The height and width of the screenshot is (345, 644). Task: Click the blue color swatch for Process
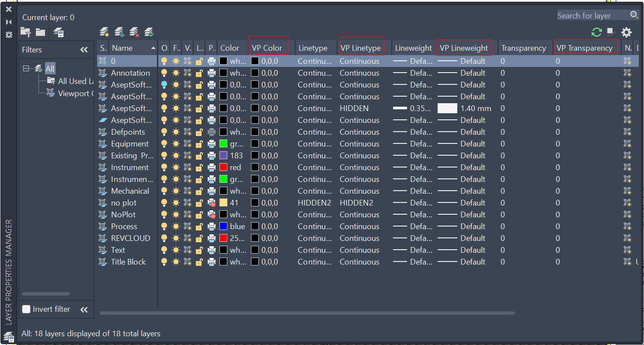coord(223,227)
